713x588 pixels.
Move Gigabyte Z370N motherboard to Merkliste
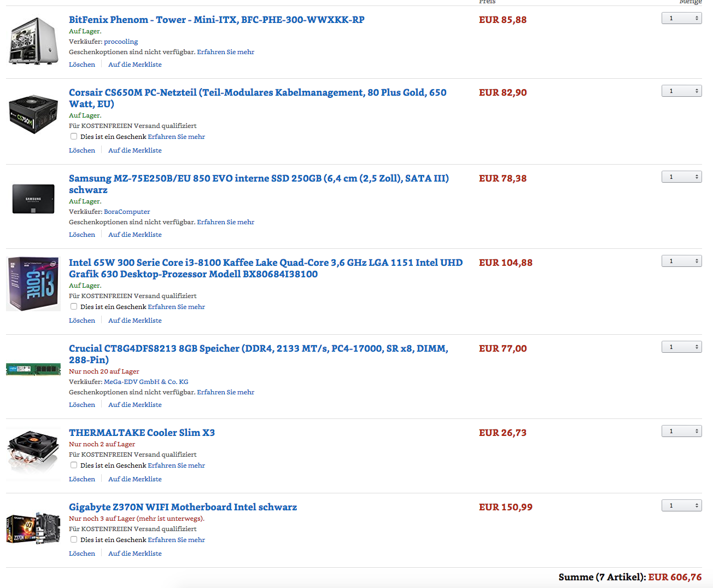pos(135,554)
